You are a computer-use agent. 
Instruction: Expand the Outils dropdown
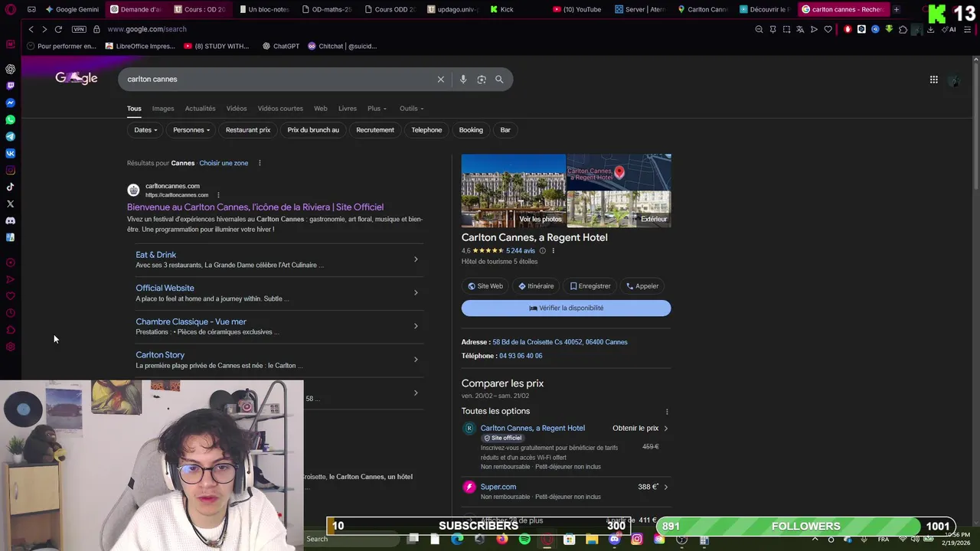[x=411, y=108]
